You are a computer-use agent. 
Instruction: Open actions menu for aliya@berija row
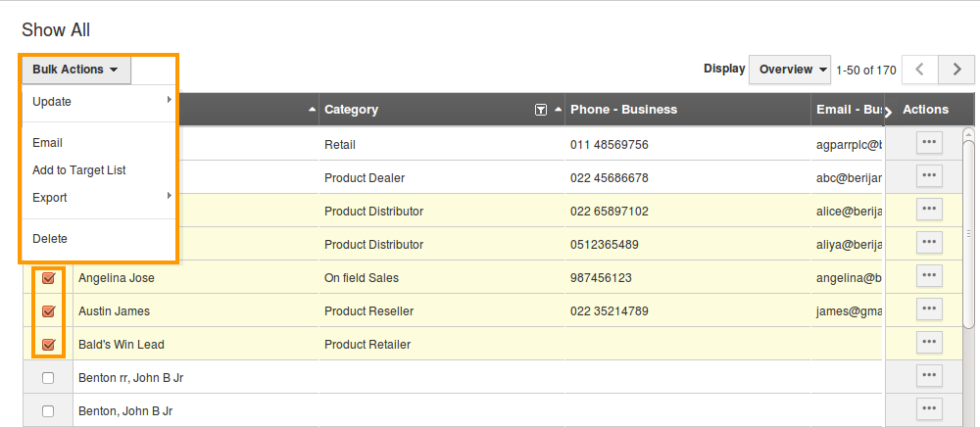pos(929,242)
